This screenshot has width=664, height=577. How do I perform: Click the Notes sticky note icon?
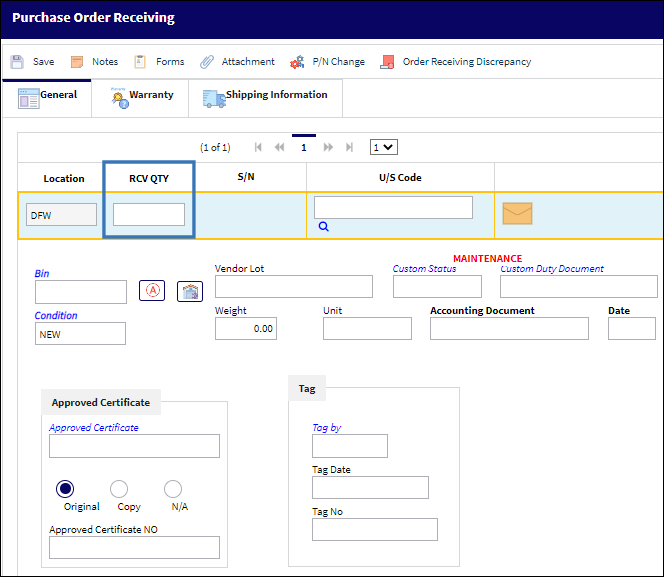click(x=77, y=62)
